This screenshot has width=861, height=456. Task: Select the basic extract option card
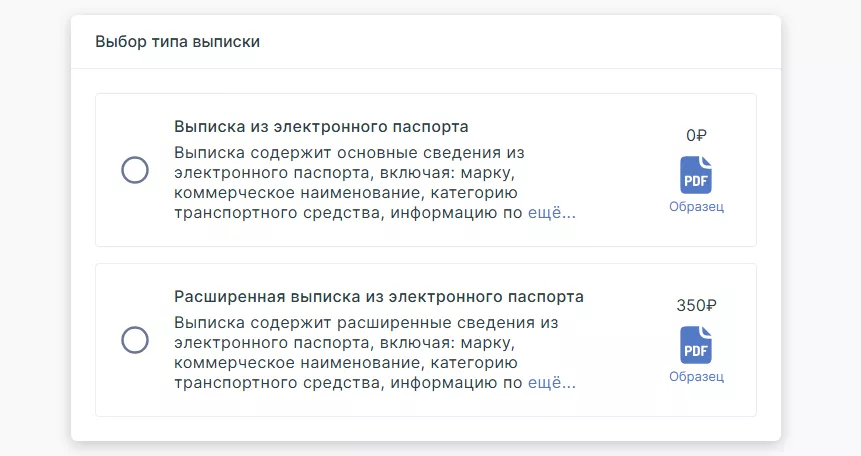tap(426, 170)
